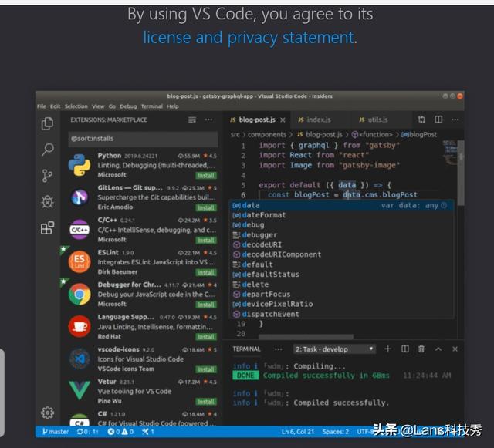
Task: Click the GitLens extension icon
Action: (80, 197)
